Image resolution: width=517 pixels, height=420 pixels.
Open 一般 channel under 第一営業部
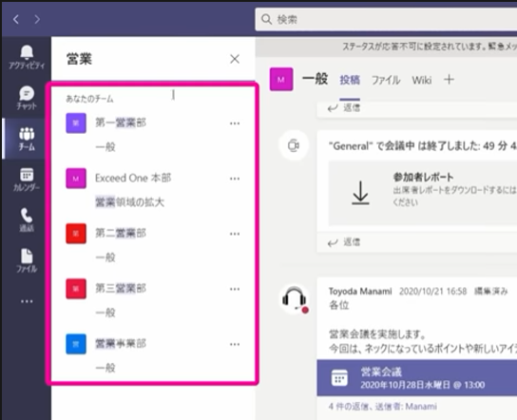tap(105, 146)
